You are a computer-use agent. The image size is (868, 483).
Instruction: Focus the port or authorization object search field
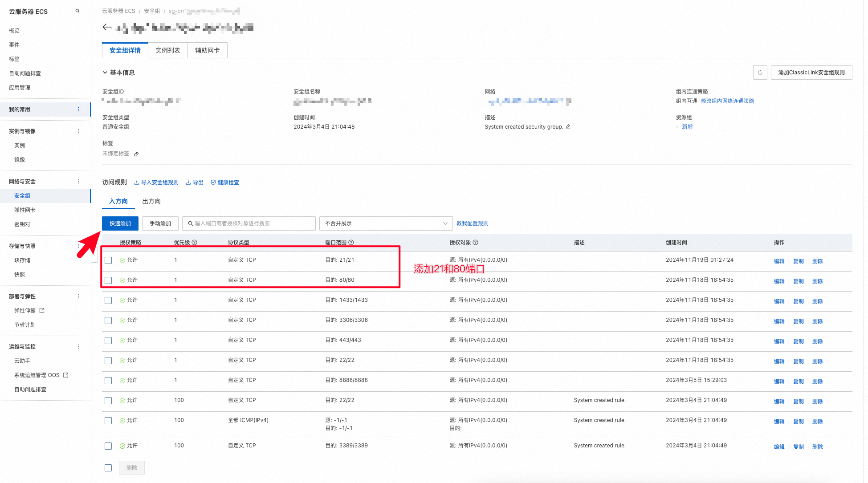pyautogui.click(x=249, y=223)
